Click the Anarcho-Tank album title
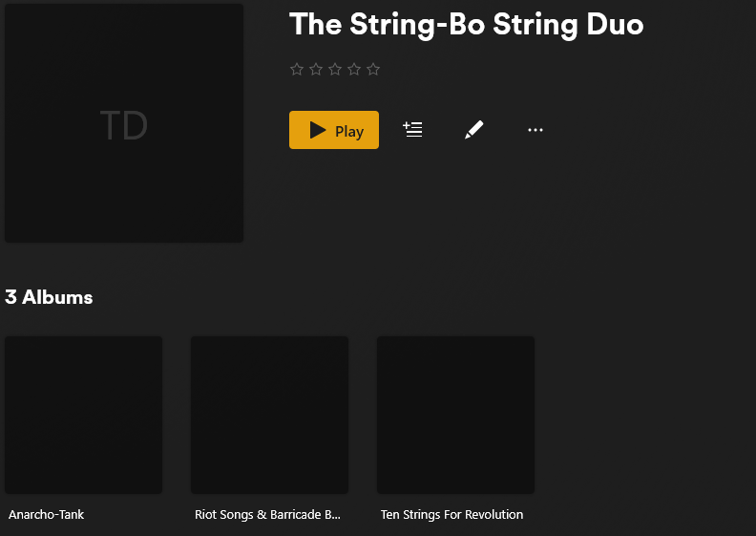 pyautogui.click(x=47, y=514)
